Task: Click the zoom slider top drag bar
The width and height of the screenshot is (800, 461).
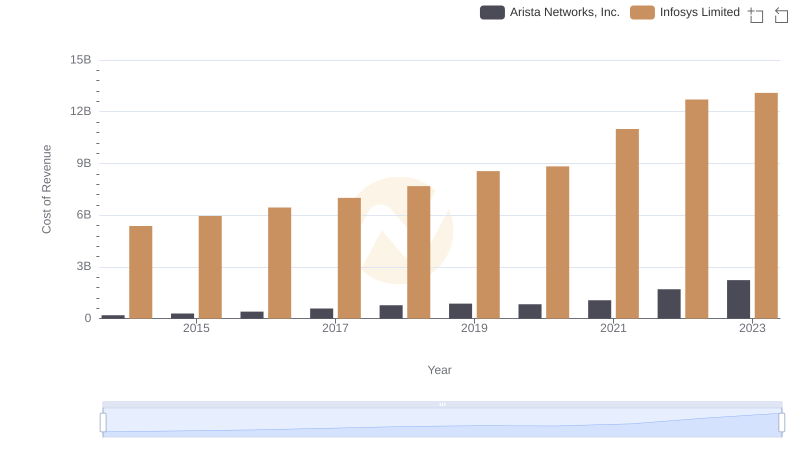Action: point(442,404)
